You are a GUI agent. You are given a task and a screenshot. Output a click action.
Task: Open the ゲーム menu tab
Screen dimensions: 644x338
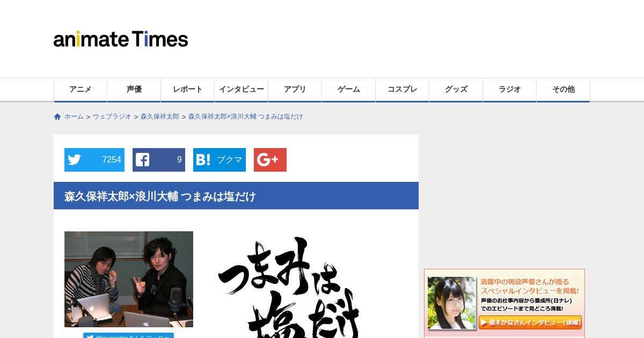click(349, 90)
